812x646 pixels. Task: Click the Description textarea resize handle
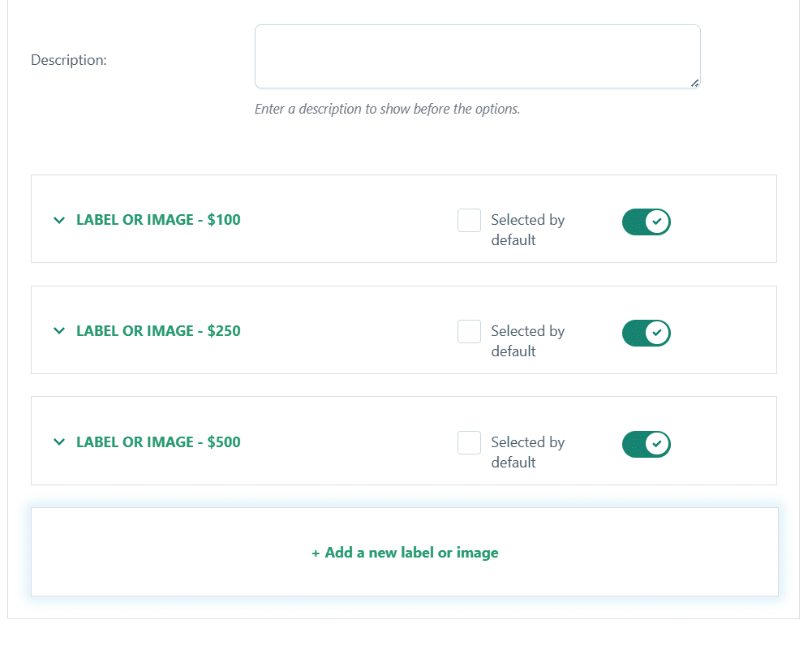click(695, 83)
